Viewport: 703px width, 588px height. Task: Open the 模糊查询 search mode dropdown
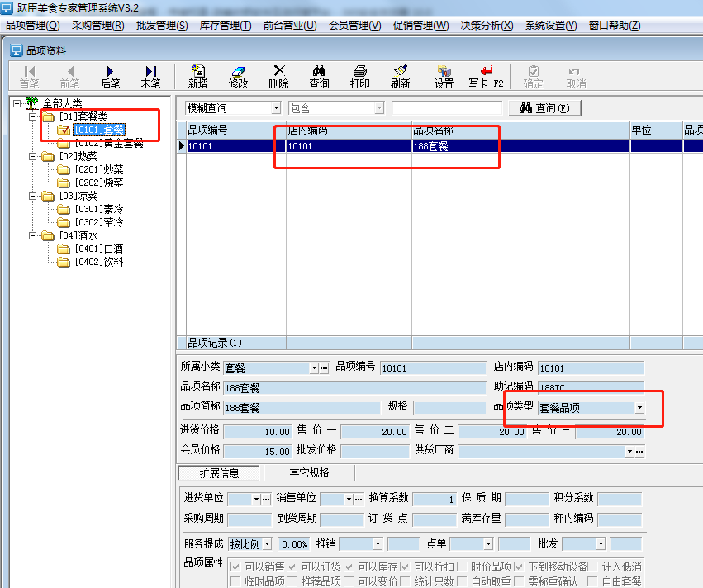[275, 108]
